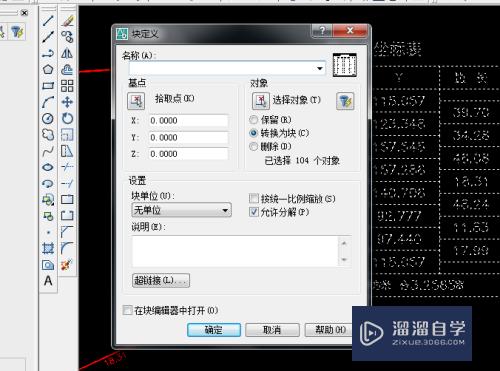Click into the X coordinate field

coord(188,121)
